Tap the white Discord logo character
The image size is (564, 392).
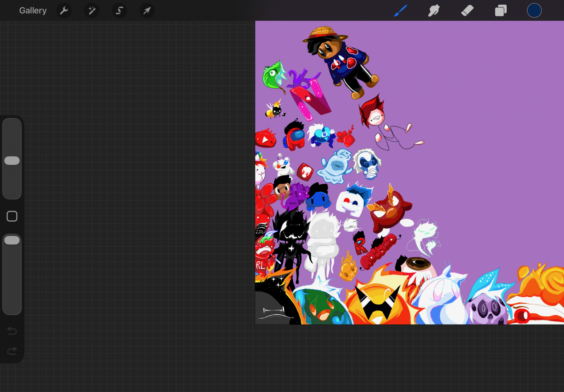pos(350,202)
